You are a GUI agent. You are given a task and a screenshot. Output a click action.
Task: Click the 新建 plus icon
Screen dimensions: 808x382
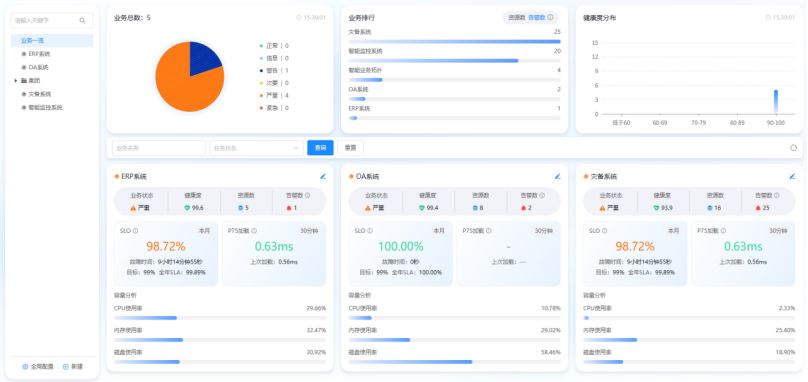coord(65,367)
